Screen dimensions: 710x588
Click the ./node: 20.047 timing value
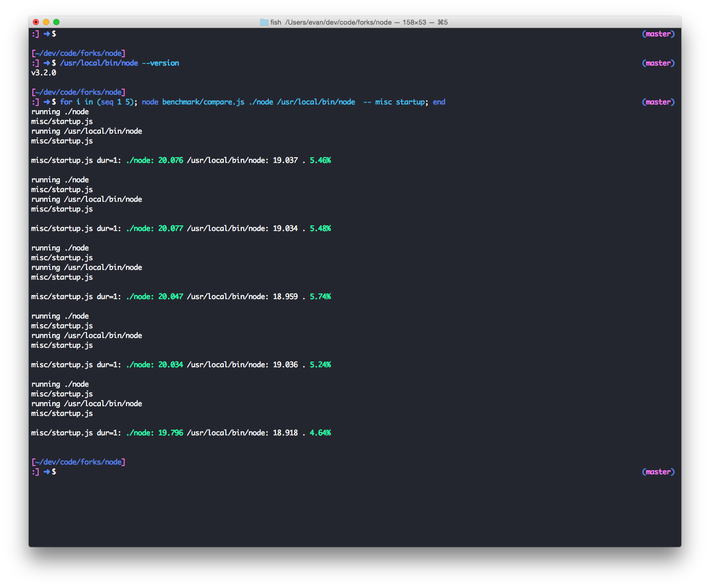[155, 297]
